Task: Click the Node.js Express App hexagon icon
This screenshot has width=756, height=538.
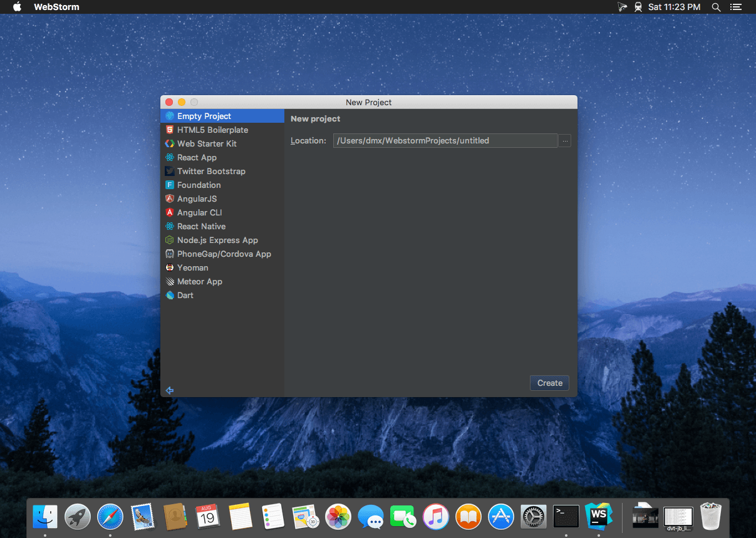Action: [169, 240]
